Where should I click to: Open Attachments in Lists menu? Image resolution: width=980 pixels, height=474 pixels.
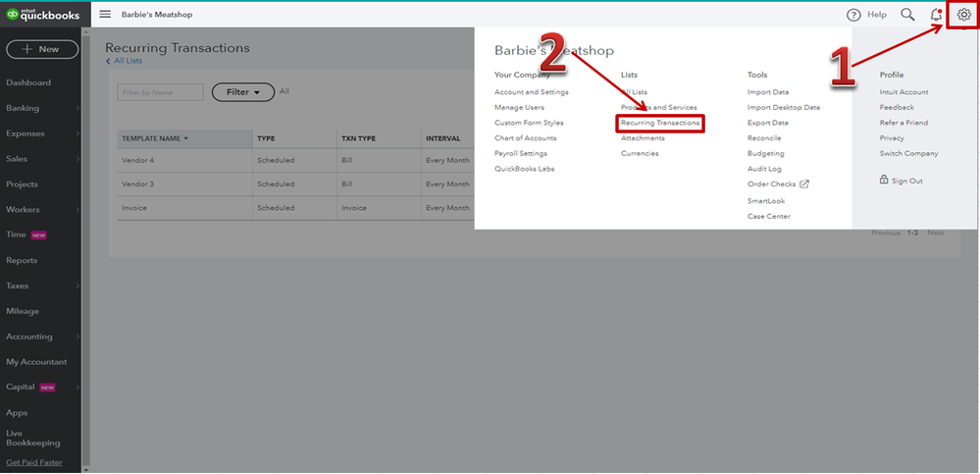(x=643, y=138)
